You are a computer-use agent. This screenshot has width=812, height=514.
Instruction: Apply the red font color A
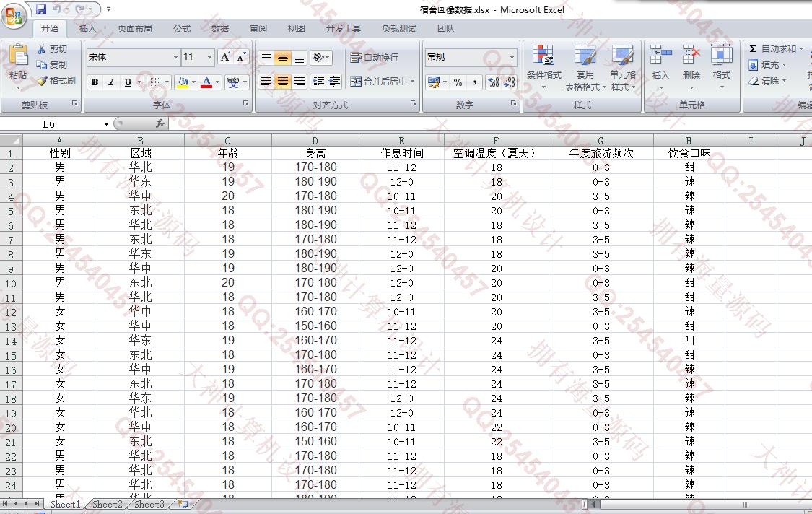tap(206, 82)
